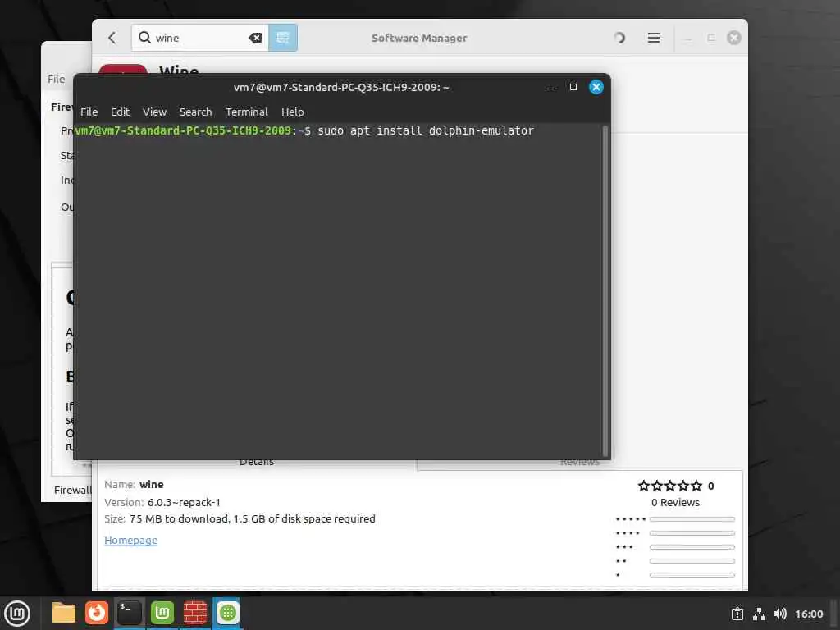
Task: Clear the wine search text
Action: pyautogui.click(x=256, y=38)
